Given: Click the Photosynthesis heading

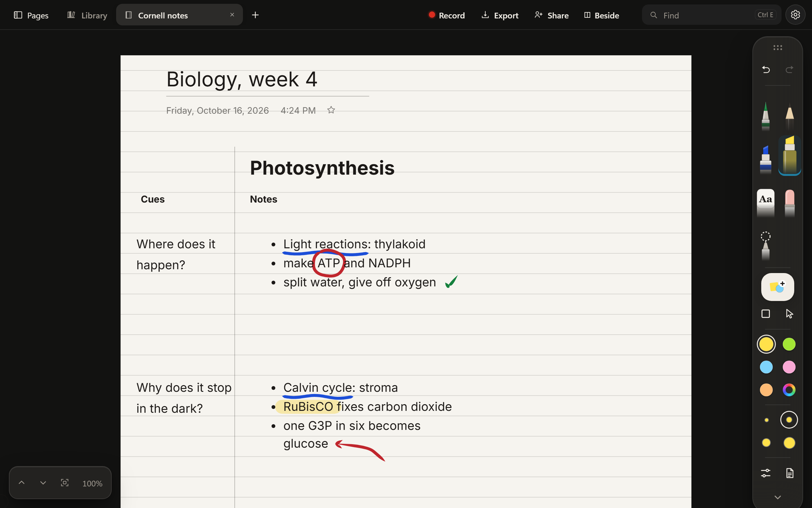Looking at the screenshot, I should pyautogui.click(x=322, y=168).
